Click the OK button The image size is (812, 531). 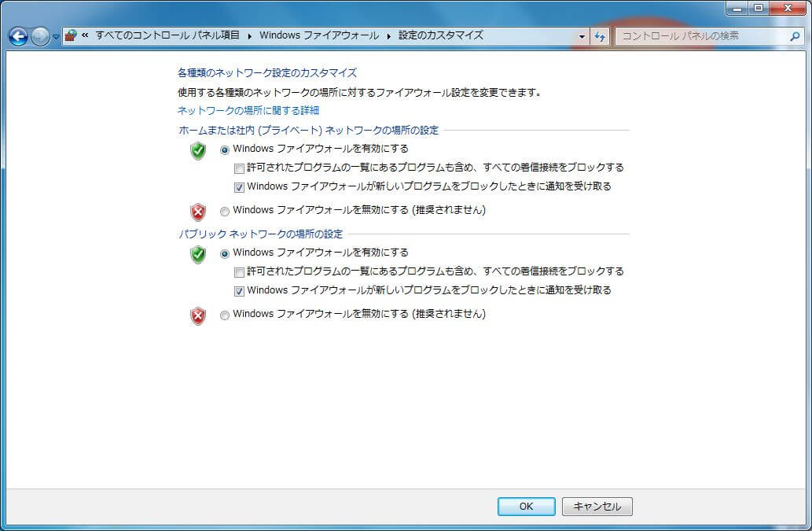[x=526, y=506]
